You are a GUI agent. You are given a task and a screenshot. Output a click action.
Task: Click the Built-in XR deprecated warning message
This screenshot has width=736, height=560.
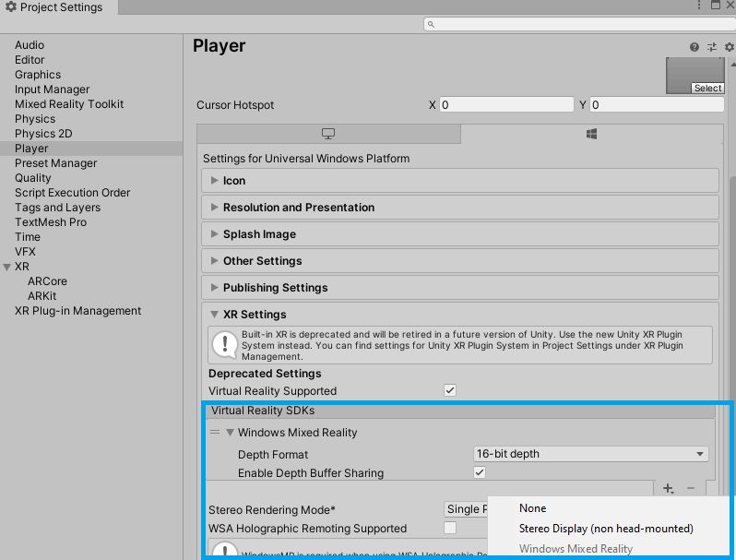coord(460,345)
